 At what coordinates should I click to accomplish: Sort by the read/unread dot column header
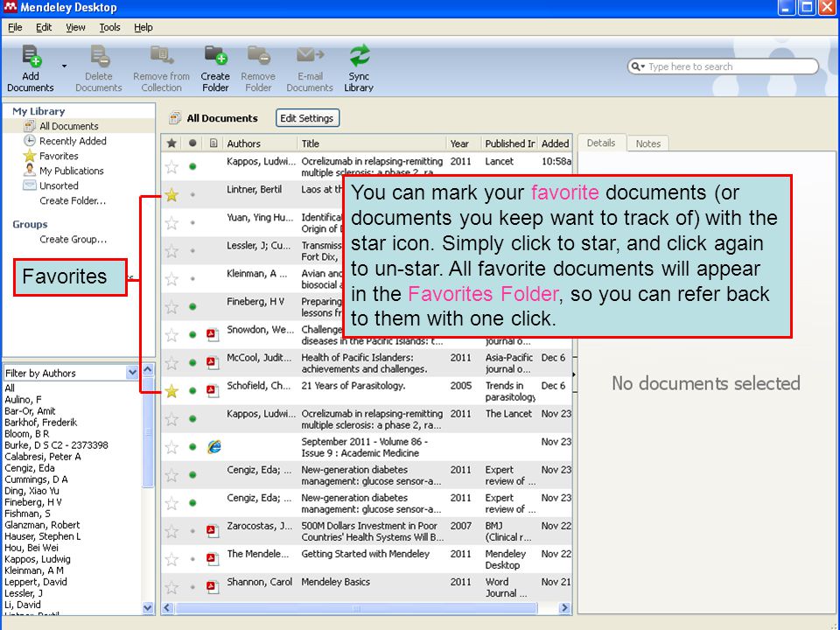(192, 143)
